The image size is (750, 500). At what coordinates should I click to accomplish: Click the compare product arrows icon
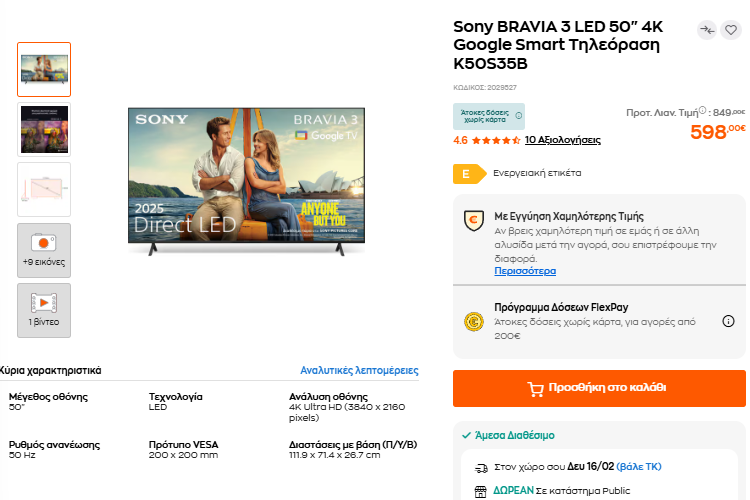(707, 30)
